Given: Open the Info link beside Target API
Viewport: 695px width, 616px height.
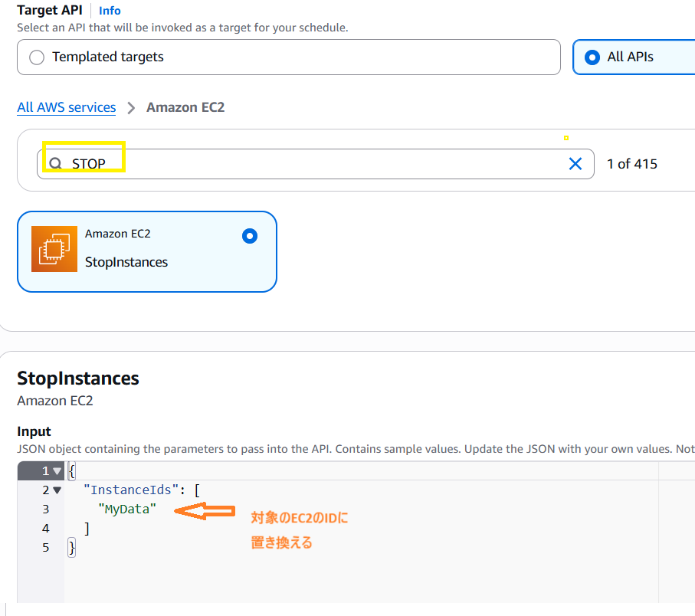Looking at the screenshot, I should tap(110, 11).
